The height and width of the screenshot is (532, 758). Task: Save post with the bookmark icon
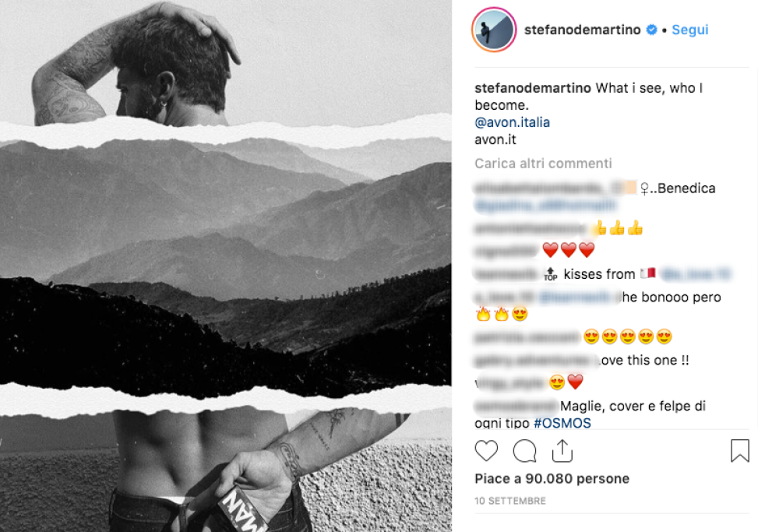(x=739, y=450)
